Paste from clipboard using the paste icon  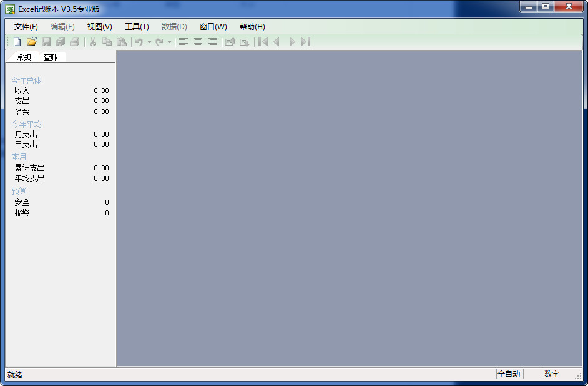coord(122,42)
